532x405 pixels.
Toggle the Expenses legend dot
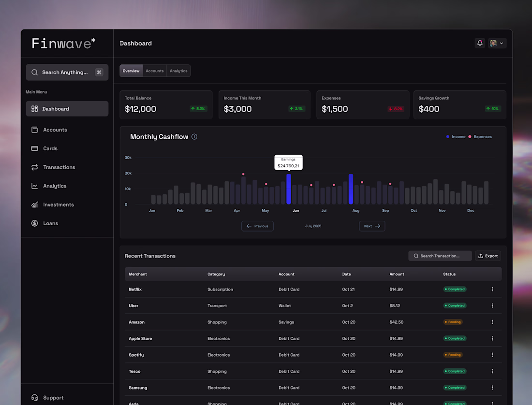pyautogui.click(x=470, y=137)
